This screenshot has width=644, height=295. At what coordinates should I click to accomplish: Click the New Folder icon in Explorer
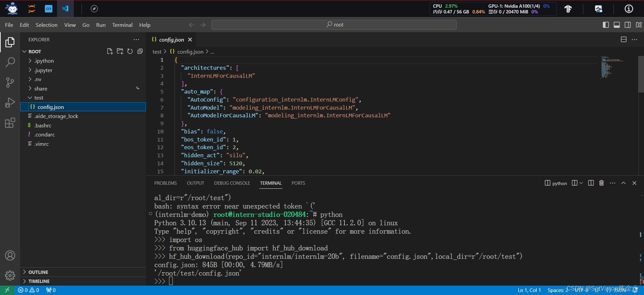120,51
